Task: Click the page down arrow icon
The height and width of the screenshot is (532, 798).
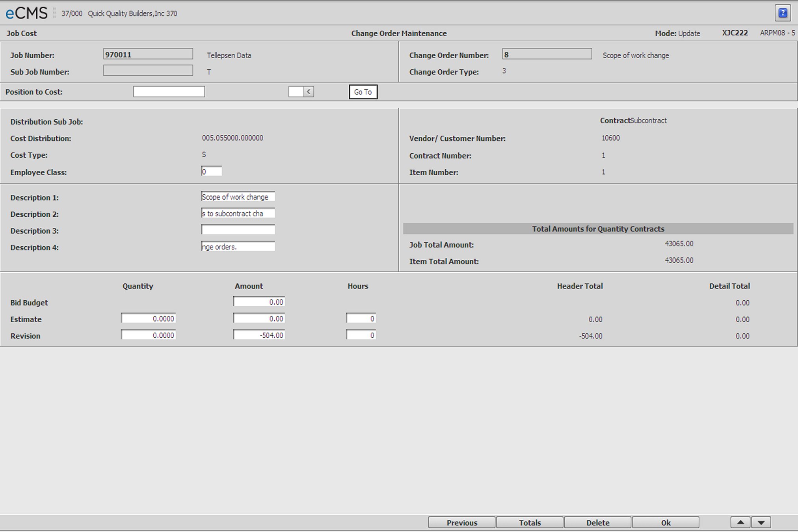Action: click(x=761, y=523)
